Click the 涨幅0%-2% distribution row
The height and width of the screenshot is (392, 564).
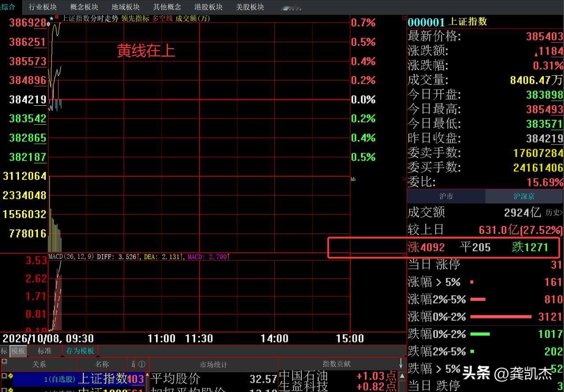click(485, 316)
